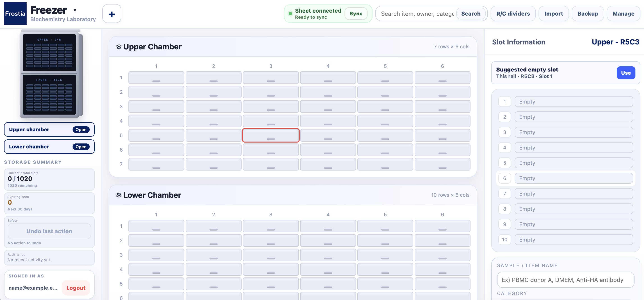The image size is (644, 300).
Task: Select Upper Chamber rail row 3 column 5
Action: point(385,106)
